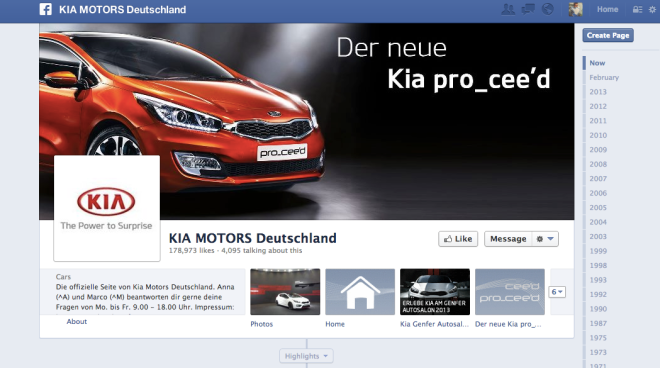
Task: Click the user profile picture in header
Action: point(575,9)
